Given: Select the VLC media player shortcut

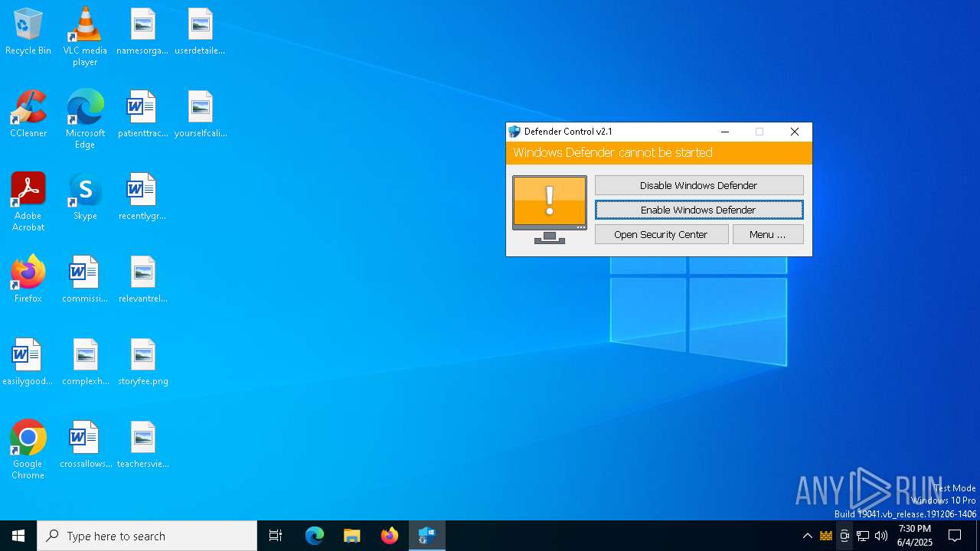Looking at the screenshot, I should coord(85,37).
